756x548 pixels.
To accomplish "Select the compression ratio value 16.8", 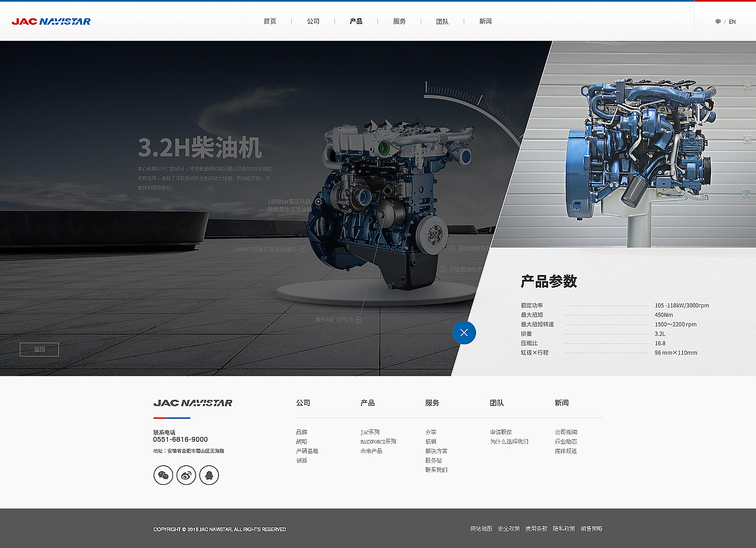I will [660, 343].
